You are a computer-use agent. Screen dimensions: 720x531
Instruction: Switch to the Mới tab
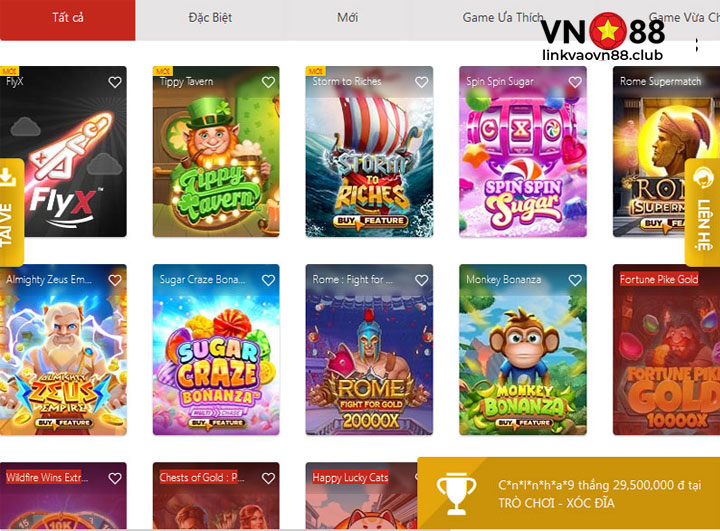click(347, 18)
